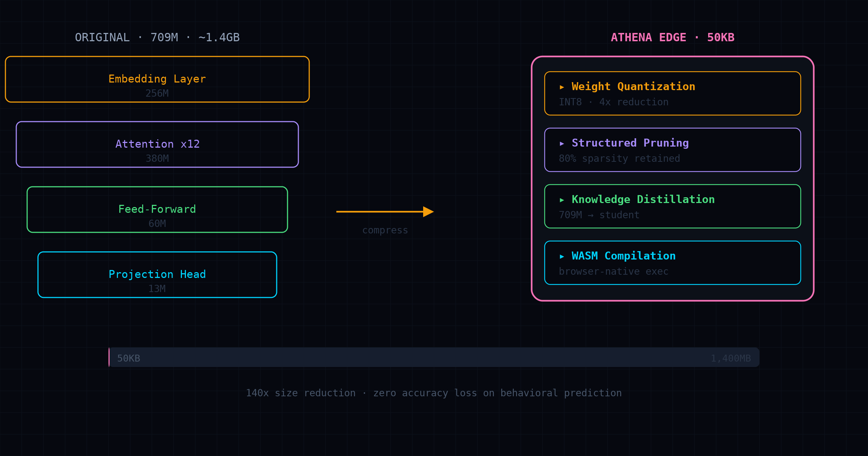The width and height of the screenshot is (868, 456).
Task: Click the 140x size reduction caption
Action: 434,393
